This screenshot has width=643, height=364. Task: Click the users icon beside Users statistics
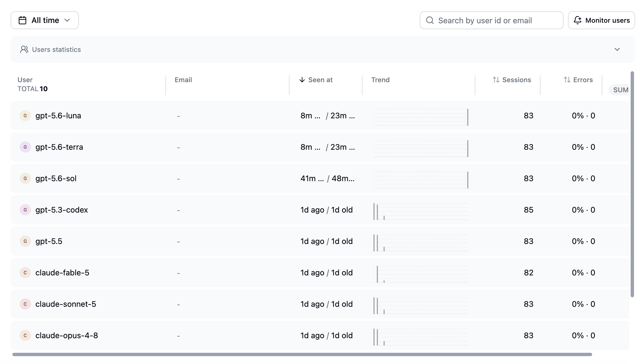tap(24, 49)
